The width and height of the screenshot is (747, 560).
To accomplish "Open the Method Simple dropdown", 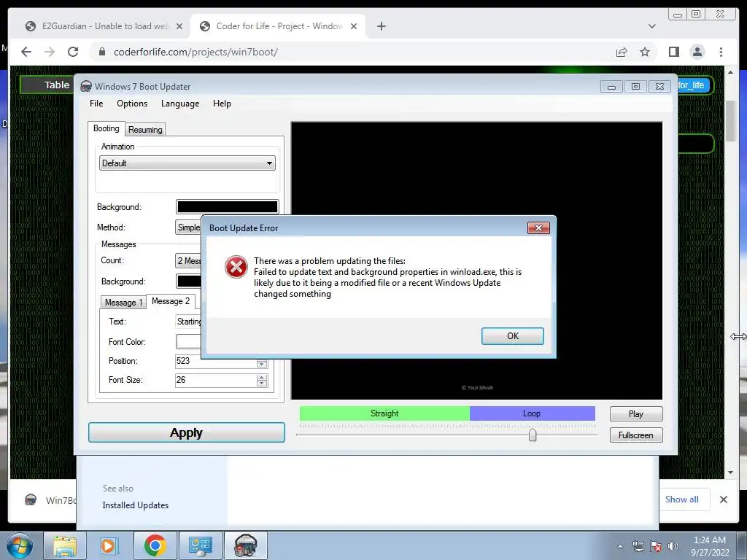I will [188, 227].
